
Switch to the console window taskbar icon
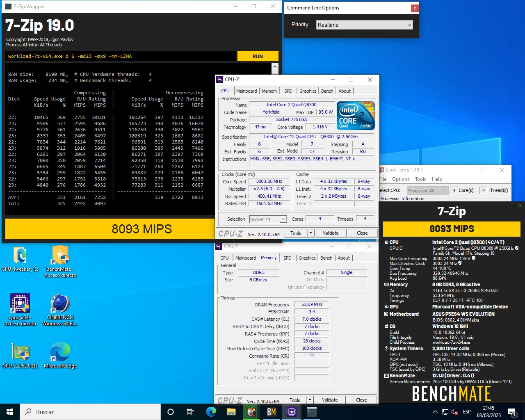(x=311, y=412)
